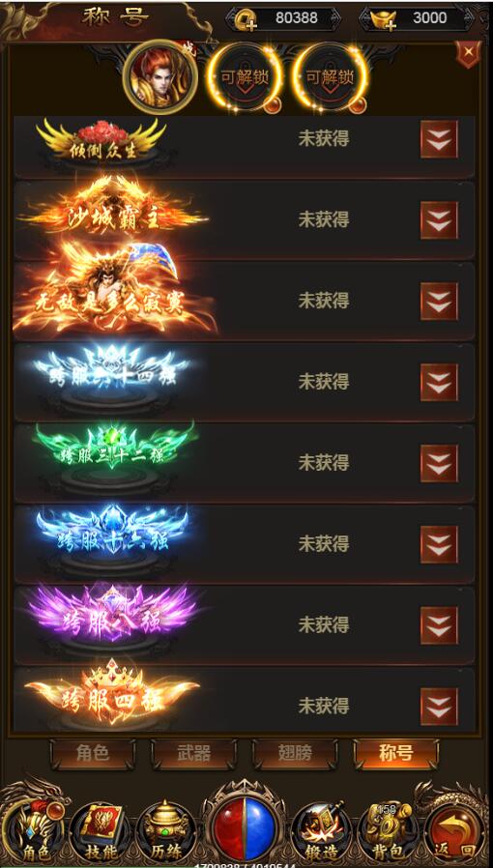This screenshot has width=493, height=868.
Task: Click the 返回 return arrow icon
Action: click(455, 830)
